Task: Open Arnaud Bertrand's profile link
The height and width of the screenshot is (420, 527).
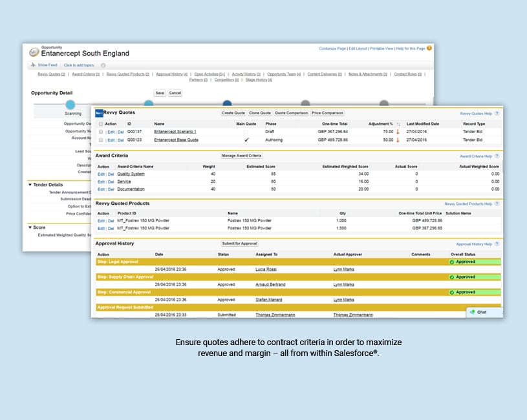Action: click(x=270, y=284)
